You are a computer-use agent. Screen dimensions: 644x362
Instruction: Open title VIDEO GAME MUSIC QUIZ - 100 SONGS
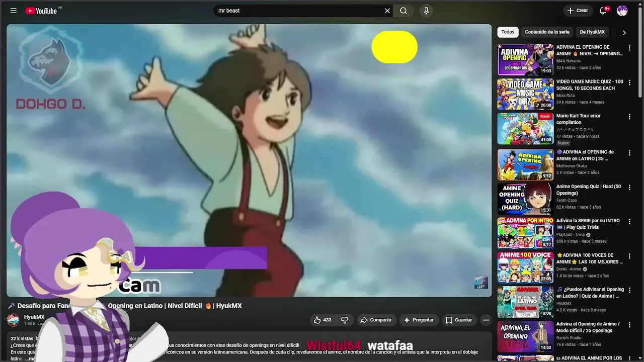click(x=590, y=84)
